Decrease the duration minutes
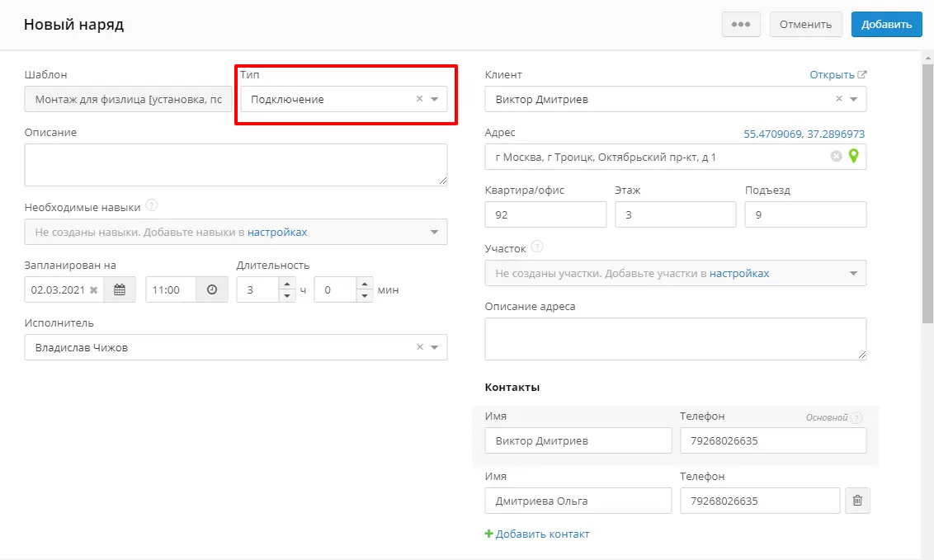This screenshot has height=560, width=934. pos(365,296)
